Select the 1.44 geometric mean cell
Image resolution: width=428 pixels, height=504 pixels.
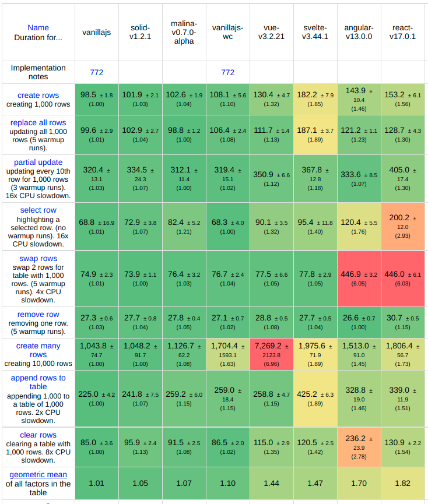tap(271, 483)
